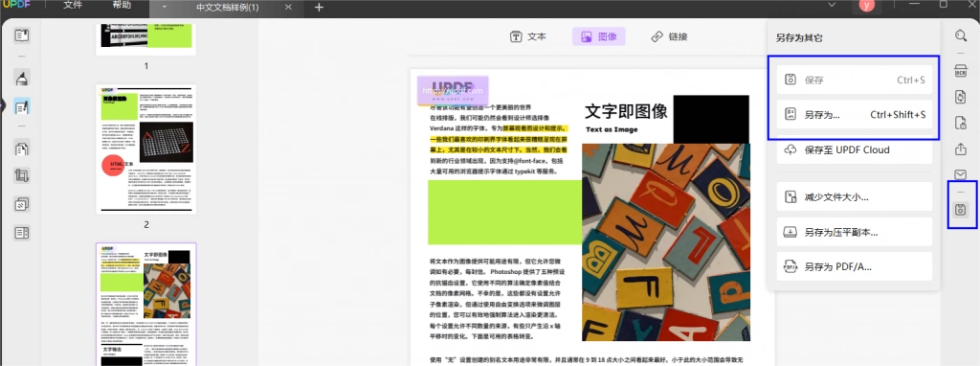Expand the chevron dropdown in title bar
This screenshot has width=980, height=366.
(832, 5)
